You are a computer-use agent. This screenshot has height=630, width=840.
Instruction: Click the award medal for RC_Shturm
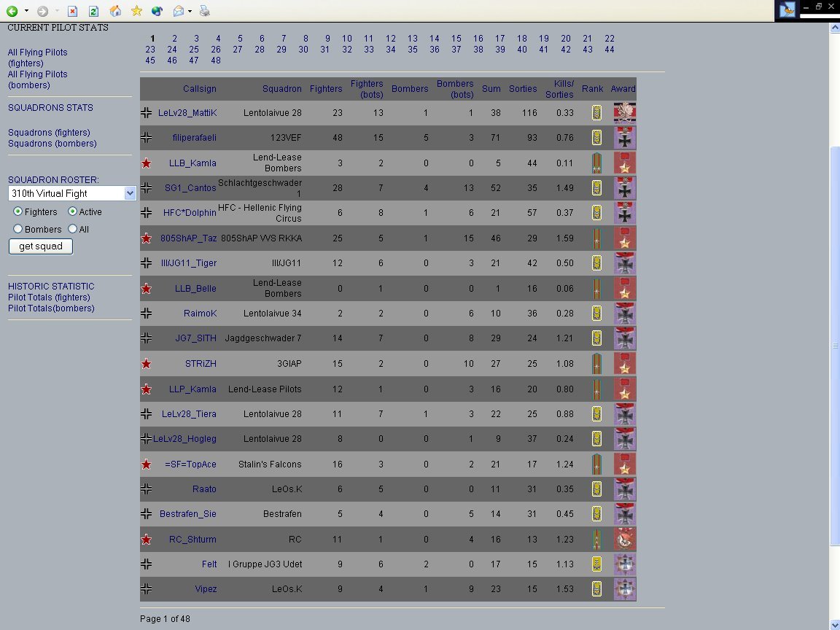[625, 540]
